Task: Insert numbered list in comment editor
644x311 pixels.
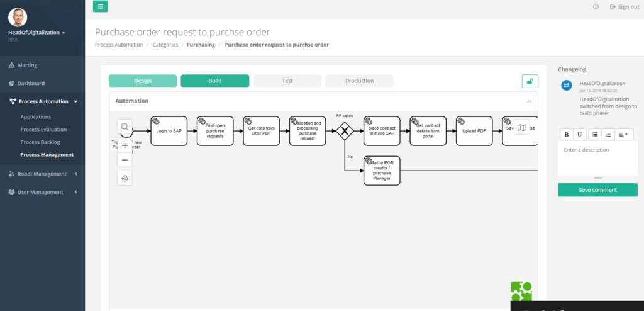Action: point(608,135)
